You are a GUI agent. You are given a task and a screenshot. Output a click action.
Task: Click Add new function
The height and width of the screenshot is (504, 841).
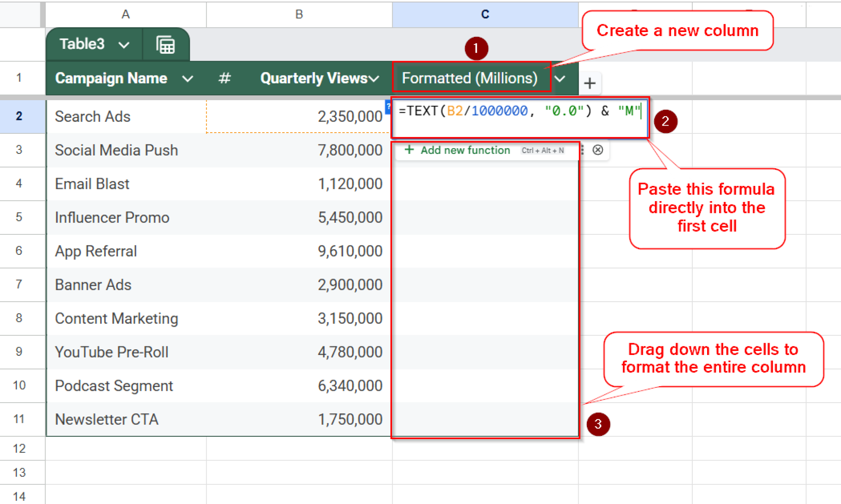(x=465, y=150)
